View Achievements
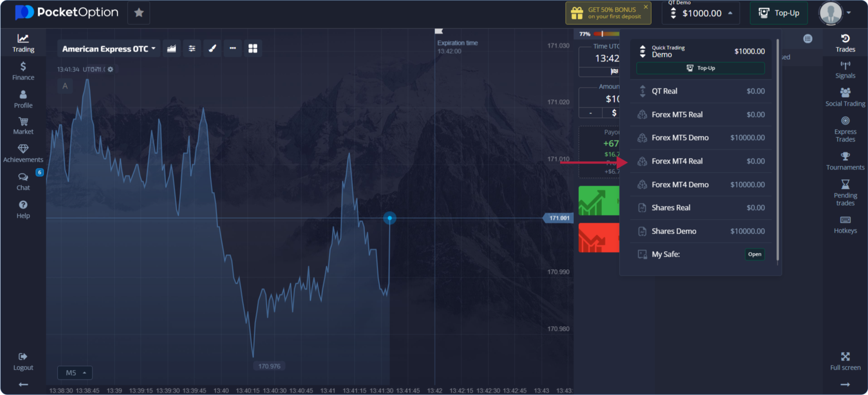868x395 pixels. click(23, 154)
